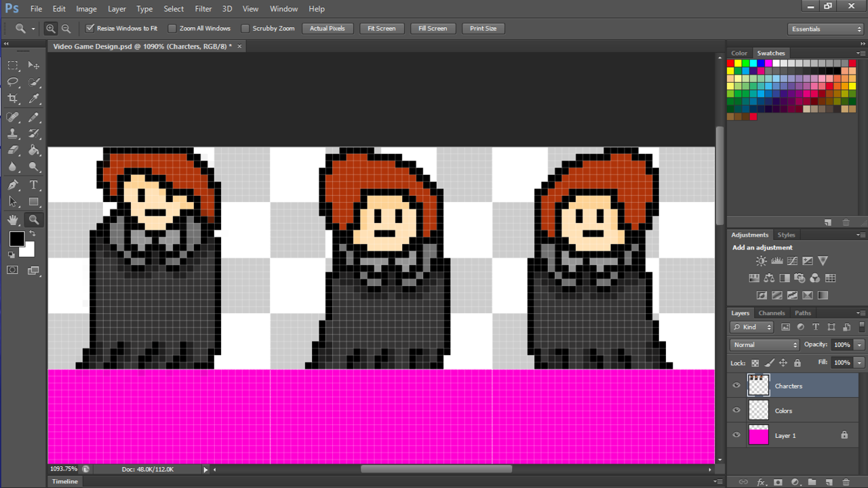
Task: Hide the Colors layer
Action: (736, 410)
